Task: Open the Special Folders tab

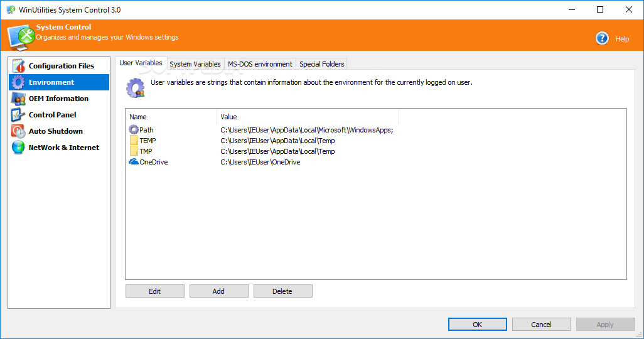Action: click(321, 64)
